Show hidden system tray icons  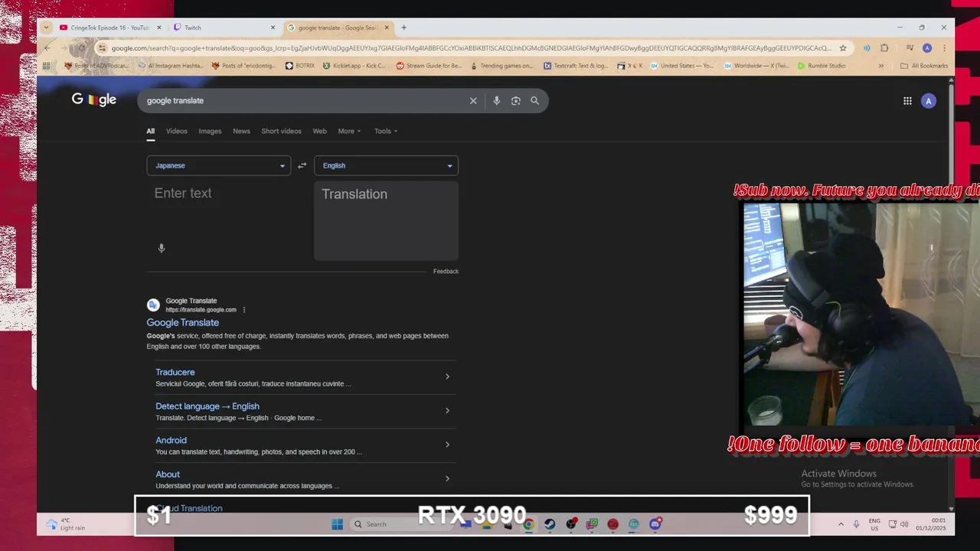coord(841,524)
